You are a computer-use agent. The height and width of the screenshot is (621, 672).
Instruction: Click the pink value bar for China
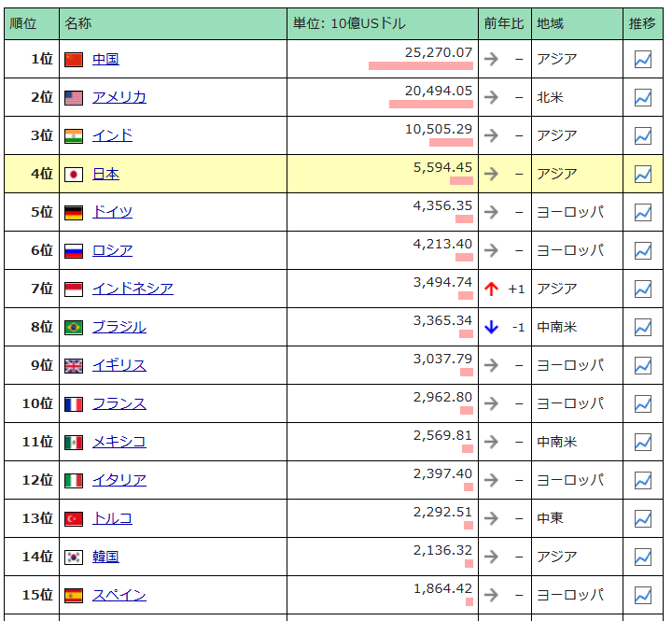(x=420, y=66)
